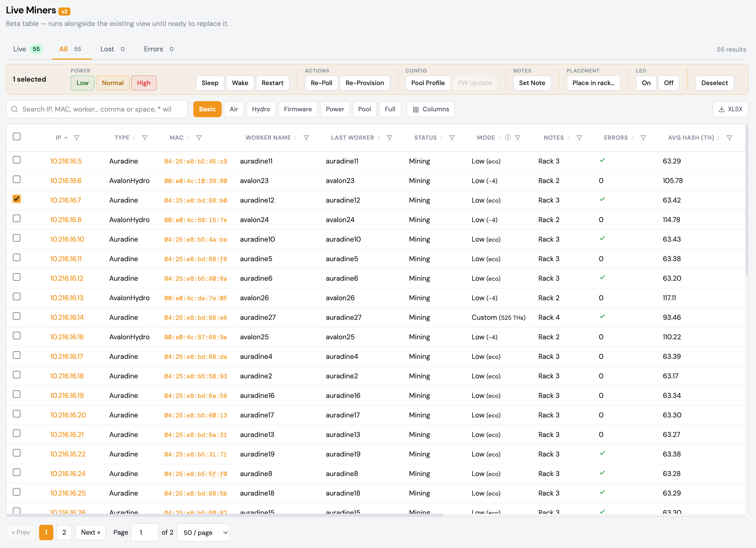This screenshot has width=756, height=548.
Task: Export table with XLSX button
Action: click(730, 109)
